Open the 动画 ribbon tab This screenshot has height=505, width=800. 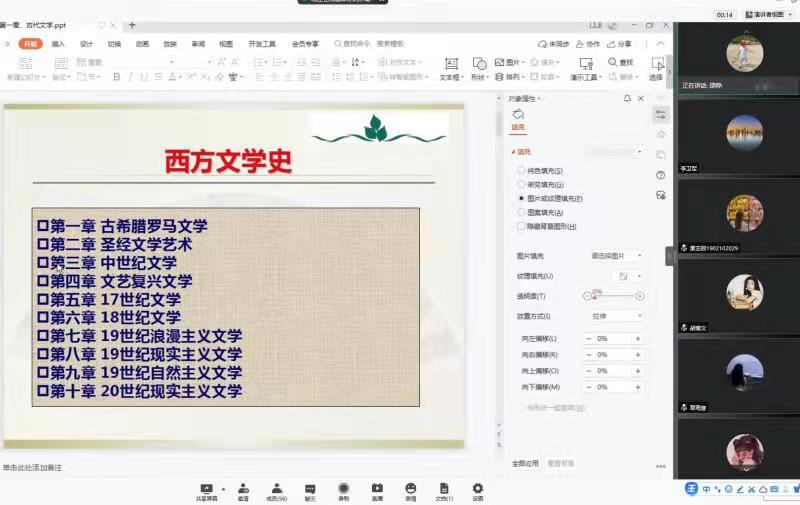(x=142, y=44)
